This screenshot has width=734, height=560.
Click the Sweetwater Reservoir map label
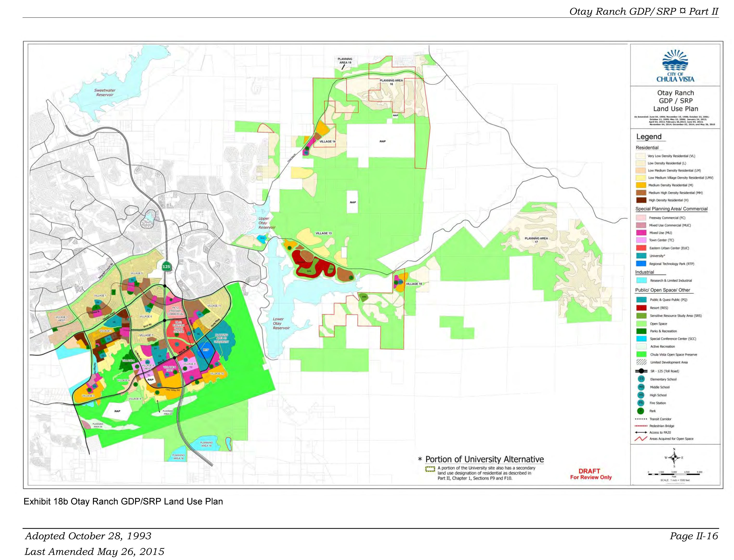(x=105, y=93)
